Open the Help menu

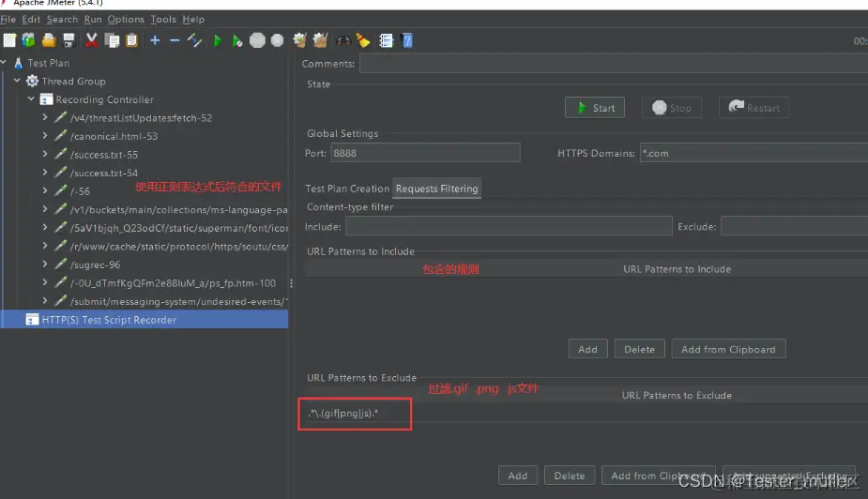(x=193, y=20)
